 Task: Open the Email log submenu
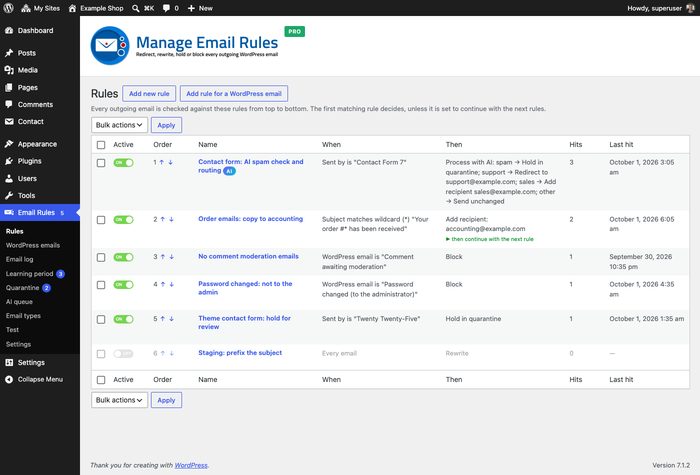point(20,259)
